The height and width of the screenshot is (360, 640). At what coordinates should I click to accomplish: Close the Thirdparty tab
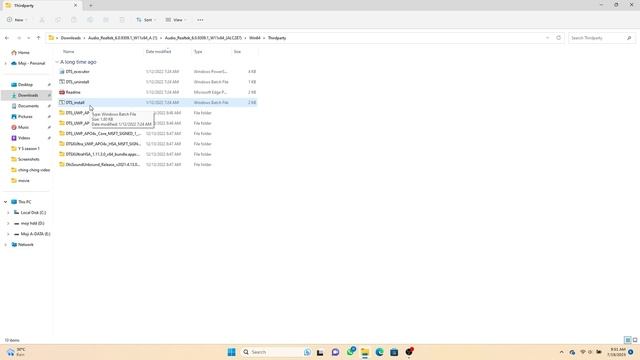pos(76,5)
